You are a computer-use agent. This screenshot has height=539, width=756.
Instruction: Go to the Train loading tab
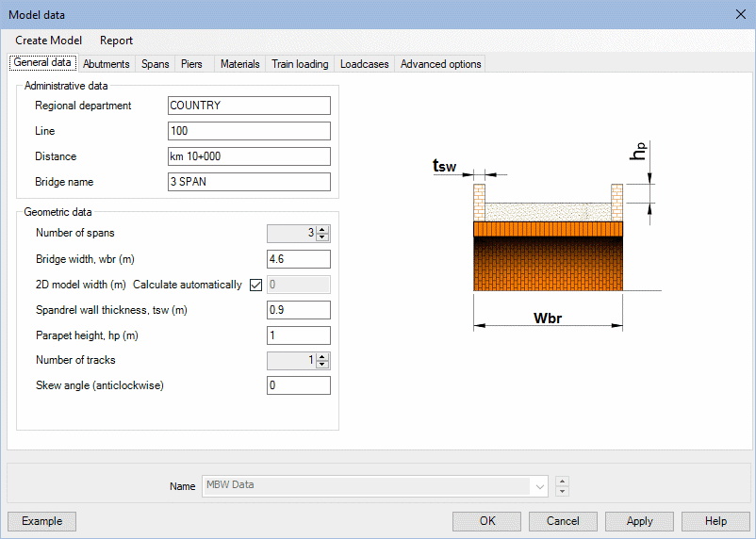click(x=300, y=64)
